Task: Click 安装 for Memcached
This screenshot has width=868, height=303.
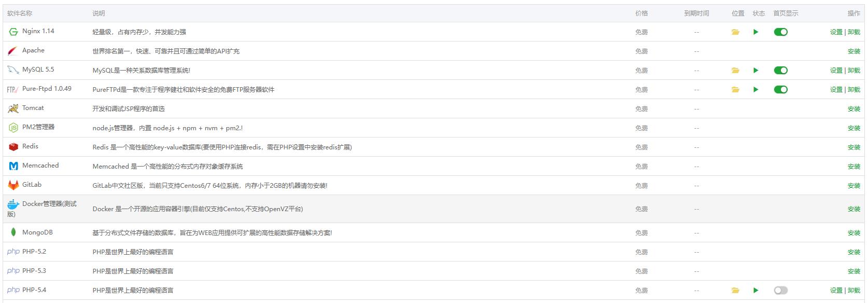Action: [x=853, y=167]
